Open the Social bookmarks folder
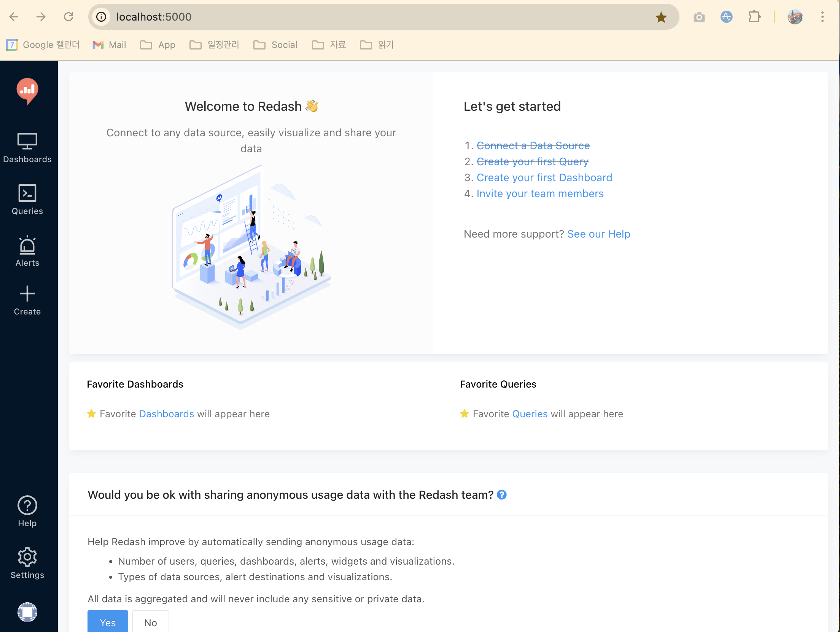Screen dimensions: 840x632 pyautogui.click(x=275, y=45)
